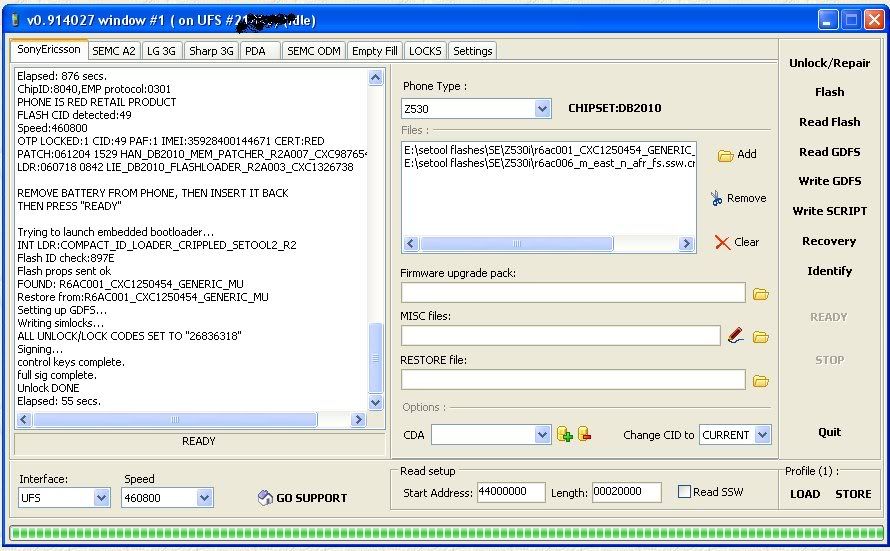890x551 pixels.
Task: Click the "ALL UNLOCK/LOCK CODES SET" log line
Action: tap(129, 336)
